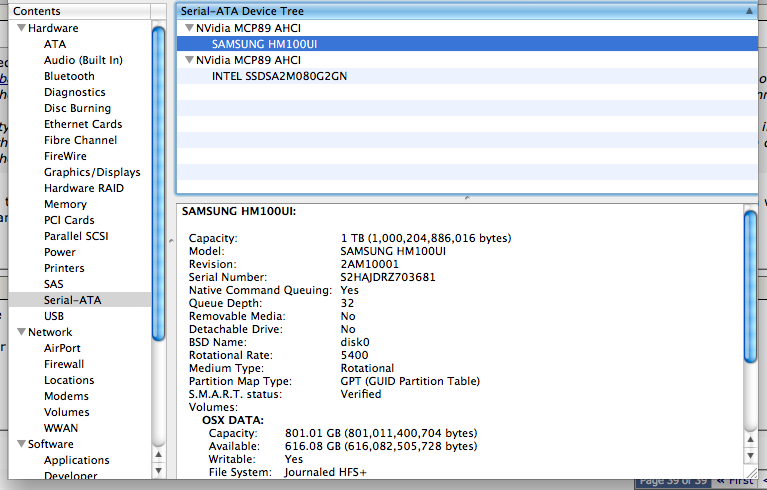767x490 pixels.
Task: Click details pane scroll up arrow
Action: [x=750, y=440]
